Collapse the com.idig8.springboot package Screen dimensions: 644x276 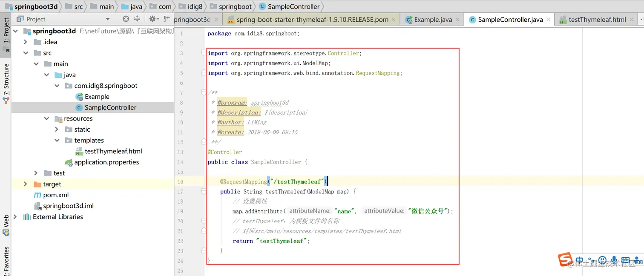pyautogui.click(x=57, y=86)
